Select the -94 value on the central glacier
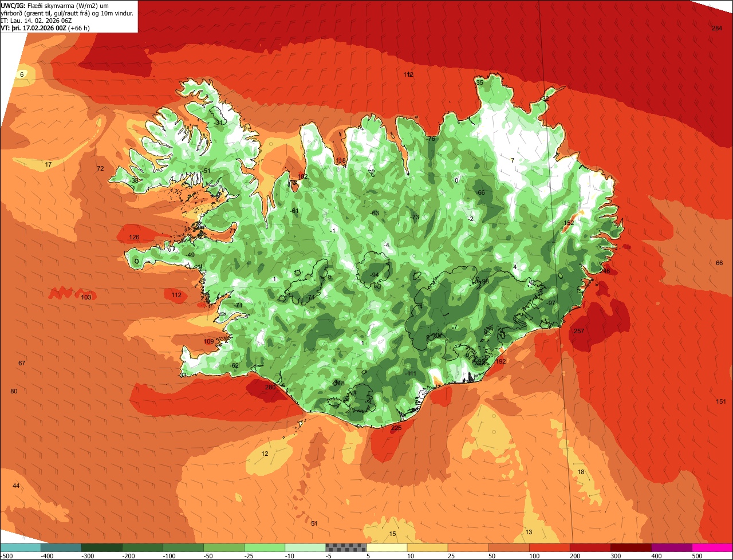 (375, 275)
